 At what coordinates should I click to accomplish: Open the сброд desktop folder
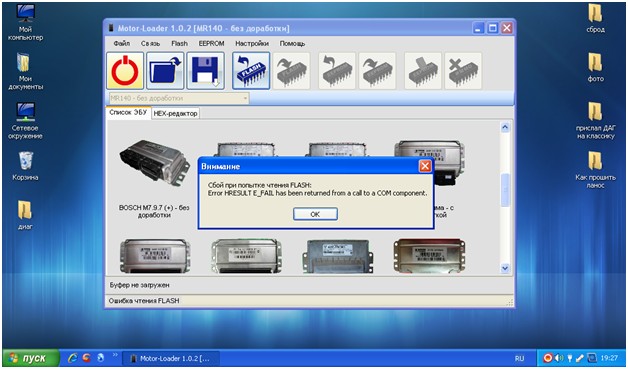pos(596,18)
